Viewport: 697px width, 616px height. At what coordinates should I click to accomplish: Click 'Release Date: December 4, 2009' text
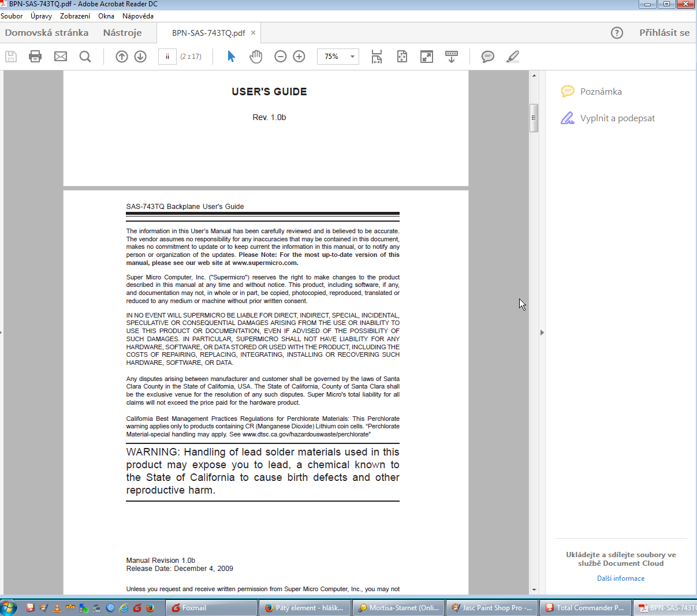click(x=180, y=569)
